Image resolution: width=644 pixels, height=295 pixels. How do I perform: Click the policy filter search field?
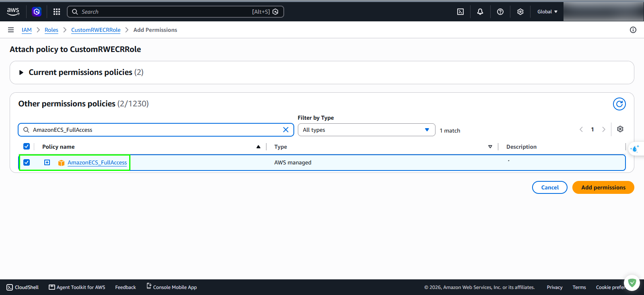[156, 130]
